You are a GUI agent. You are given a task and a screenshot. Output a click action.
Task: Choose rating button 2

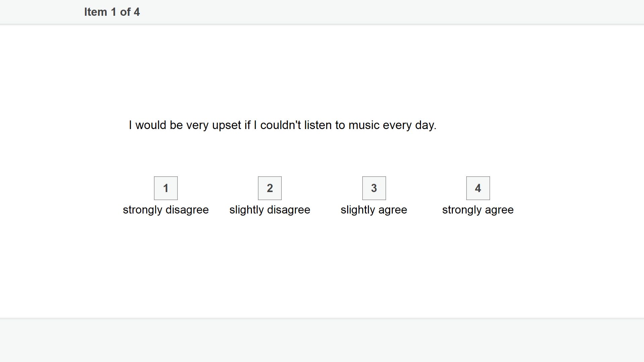(270, 188)
